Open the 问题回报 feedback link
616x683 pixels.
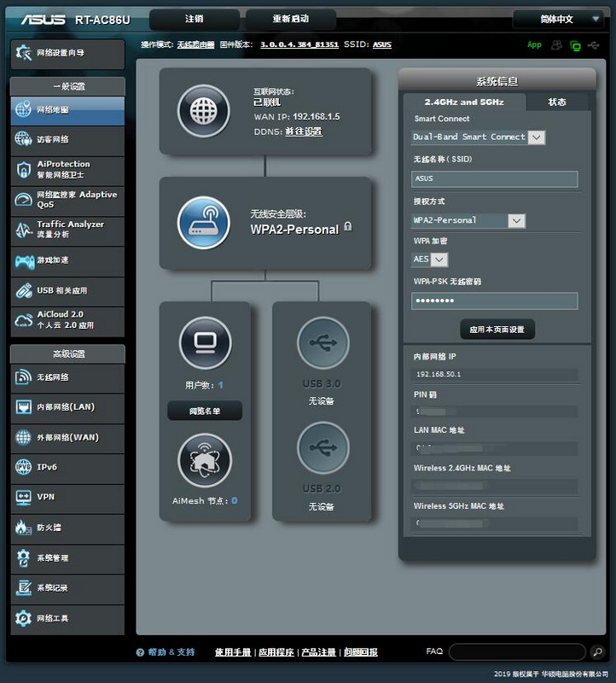tap(361, 652)
